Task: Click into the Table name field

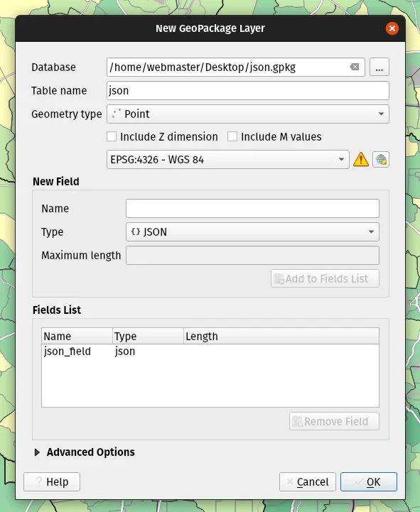Action: tap(248, 90)
